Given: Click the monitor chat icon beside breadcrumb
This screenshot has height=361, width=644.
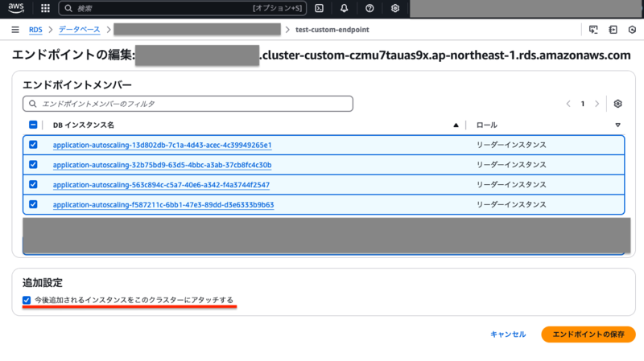Looking at the screenshot, I should pyautogui.click(x=593, y=30).
